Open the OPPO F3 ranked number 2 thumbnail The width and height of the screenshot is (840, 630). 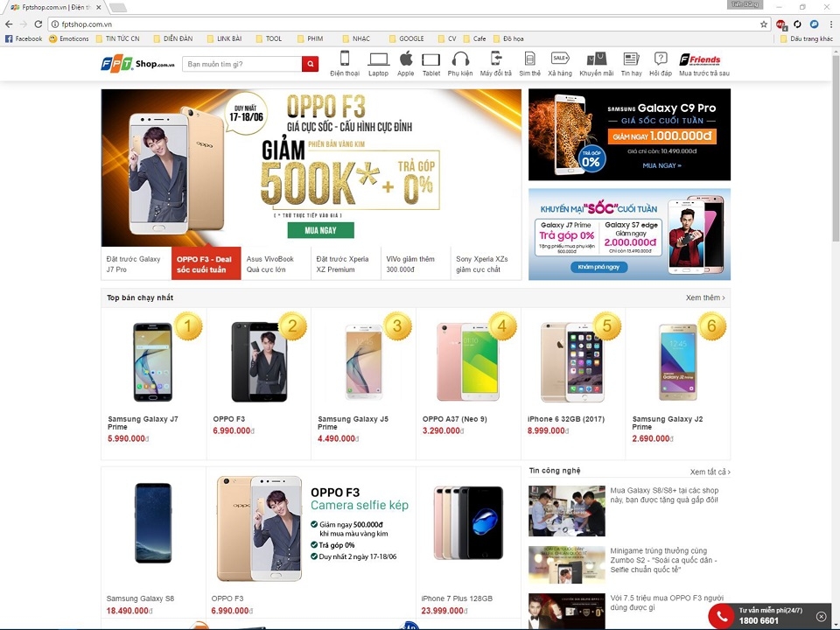[259, 361]
